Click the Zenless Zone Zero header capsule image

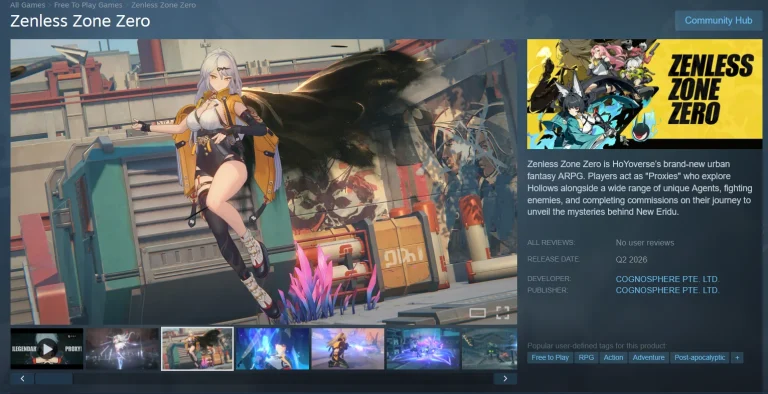pos(645,94)
